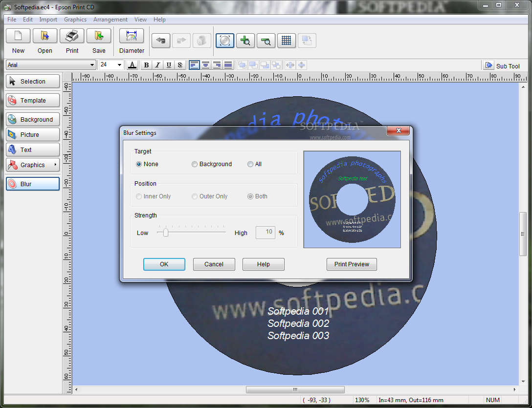Click the strength percent field
This screenshot has width=532, height=408.
(266, 232)
